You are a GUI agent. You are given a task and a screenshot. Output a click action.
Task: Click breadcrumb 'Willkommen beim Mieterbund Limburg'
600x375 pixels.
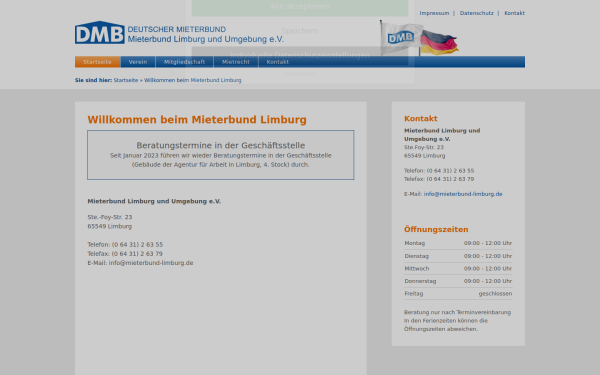192,80
